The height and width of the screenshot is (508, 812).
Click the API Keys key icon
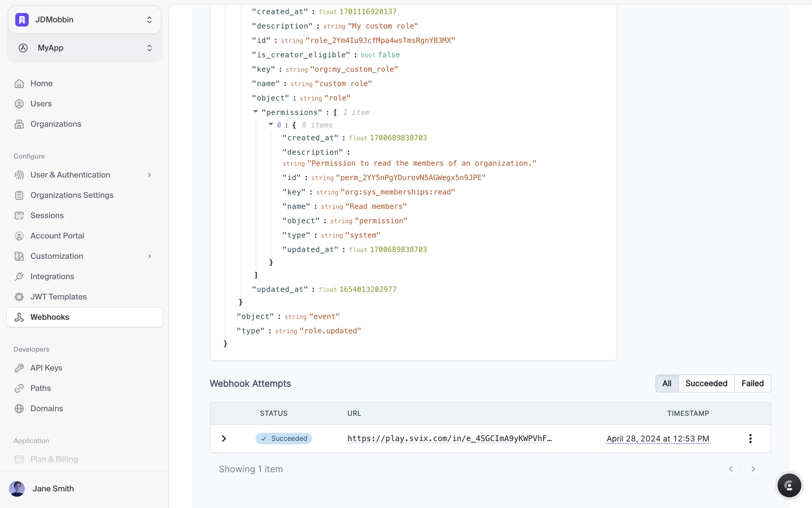tap(19, 368)
